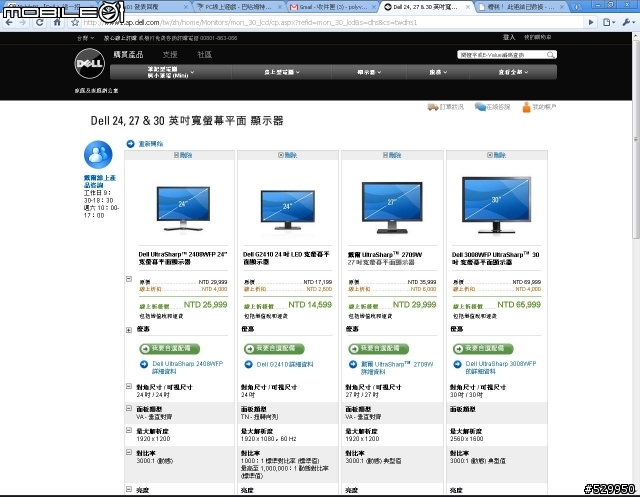Click remove icon above the 3008WFP column
This screenshot has width=640, height=497.
[490, 155]
